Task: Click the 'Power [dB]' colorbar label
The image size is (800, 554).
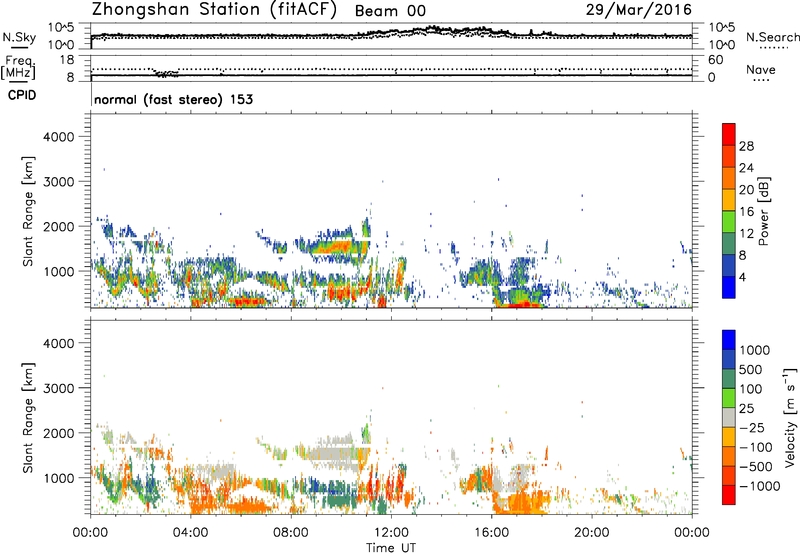Action: tap(763, 211)
